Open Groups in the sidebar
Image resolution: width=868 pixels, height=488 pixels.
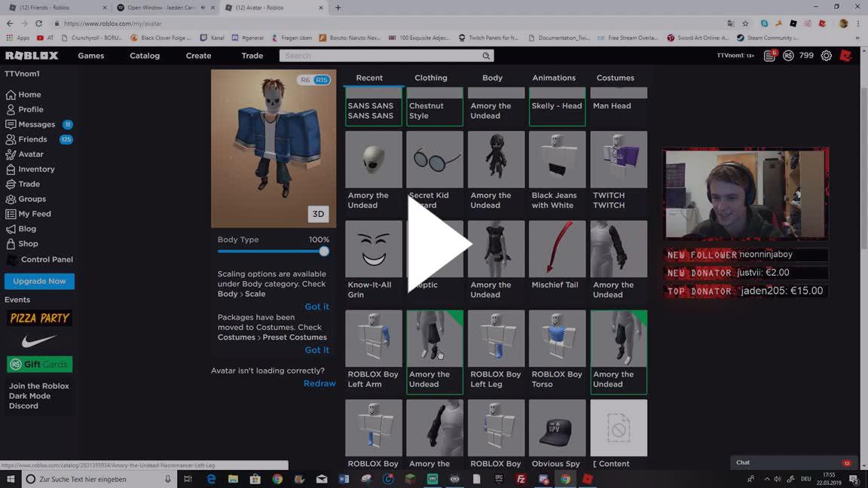[x=26, y=199]
